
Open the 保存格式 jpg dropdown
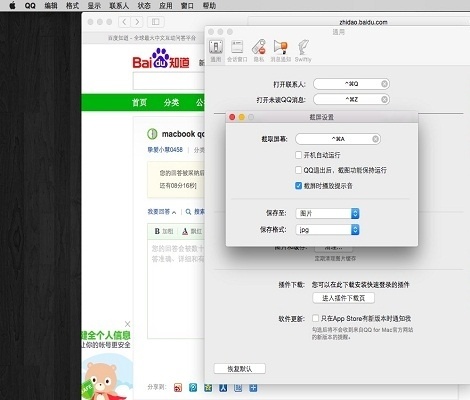tap(327, 230)
